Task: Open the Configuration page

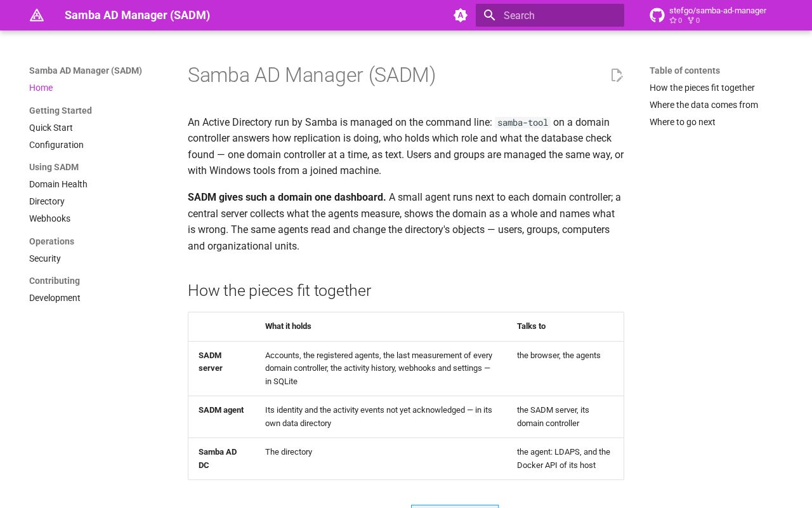Action: tap(56, 145)
